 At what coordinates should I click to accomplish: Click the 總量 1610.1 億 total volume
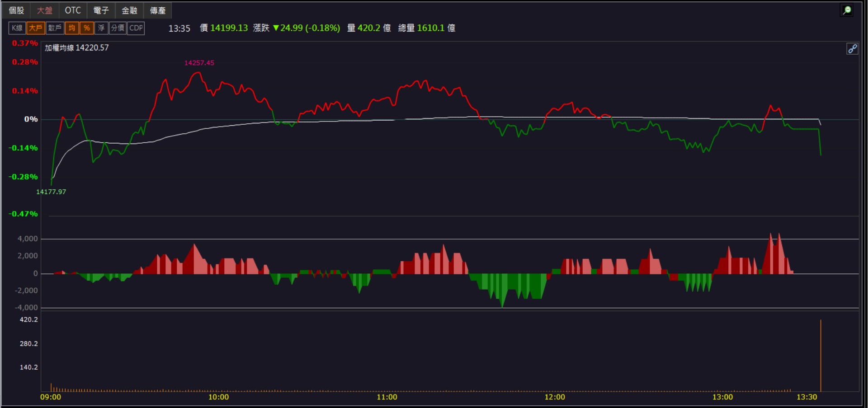tap(427, 28)
